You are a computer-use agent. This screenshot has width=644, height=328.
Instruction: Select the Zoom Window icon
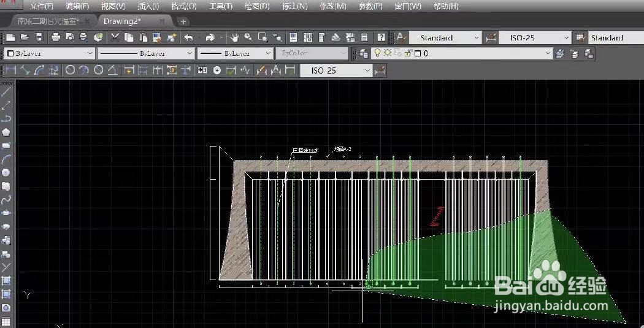(263, 38)
